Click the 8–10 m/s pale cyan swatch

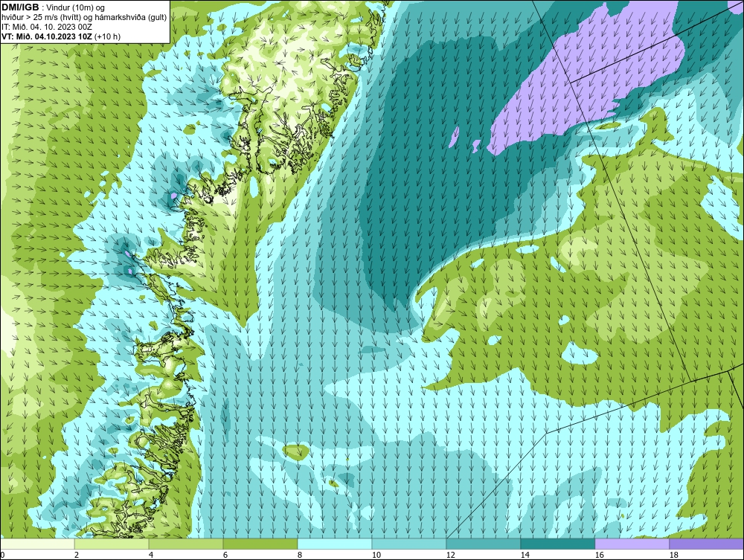335,544
